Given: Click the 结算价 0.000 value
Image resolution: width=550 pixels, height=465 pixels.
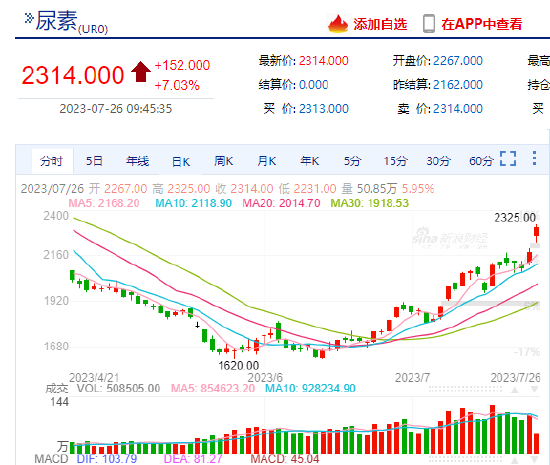Looking at the screenshot, I should 314,85.
